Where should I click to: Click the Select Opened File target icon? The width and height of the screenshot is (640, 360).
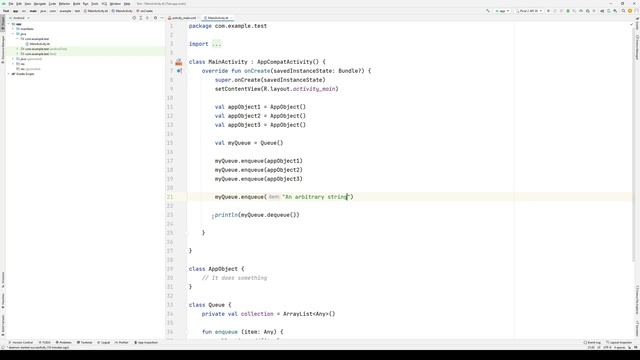click(134, 18)
